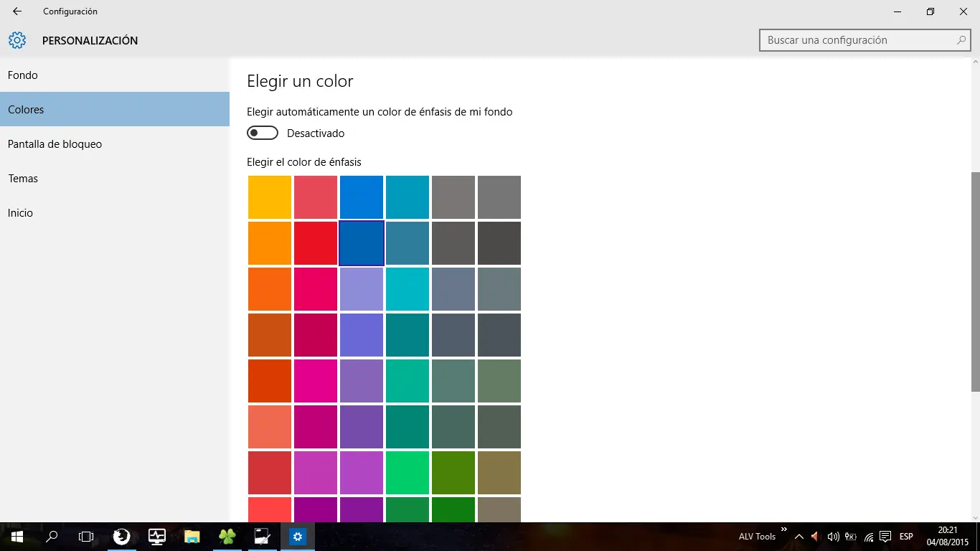Click the Search icon on the taskbar
Image resolution: width=980 pixels, height=551 pixels.
click(51, 536)
